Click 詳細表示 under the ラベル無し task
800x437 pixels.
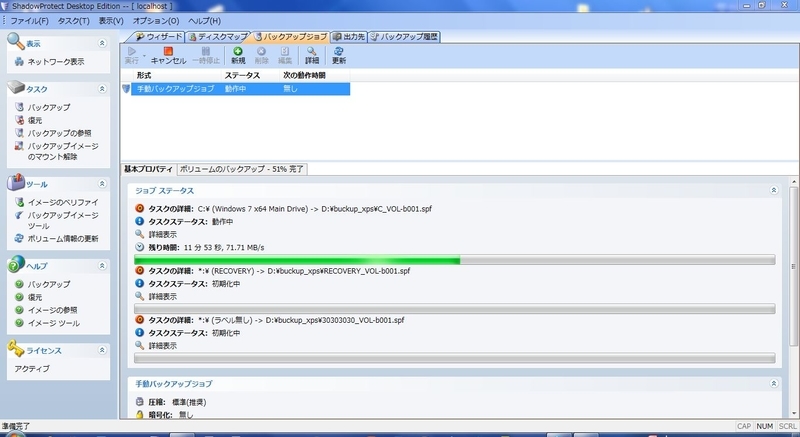pyautogui.click(x=162, y=346)
